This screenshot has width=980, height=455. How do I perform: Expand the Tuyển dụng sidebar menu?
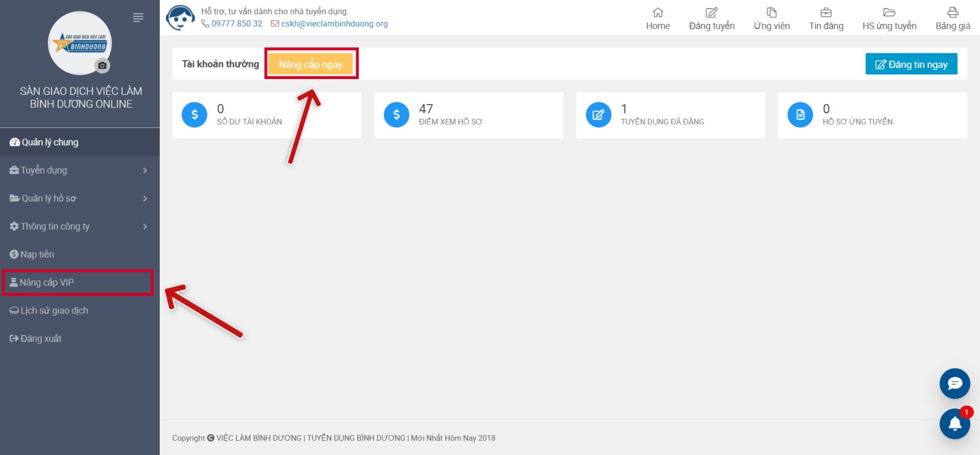80,170
